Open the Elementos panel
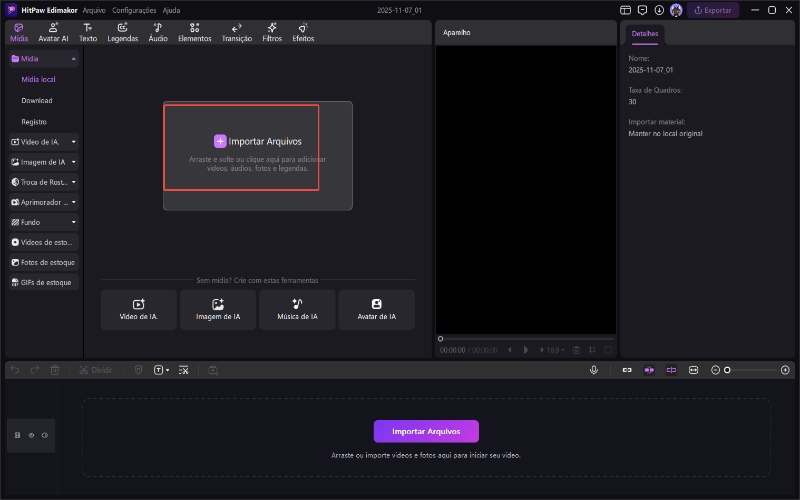 [194, 32]
